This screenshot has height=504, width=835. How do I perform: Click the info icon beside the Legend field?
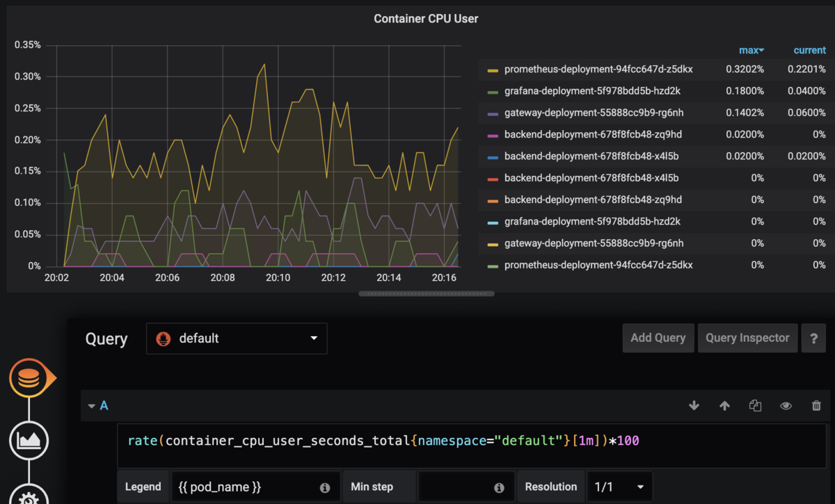pos(324,487)
